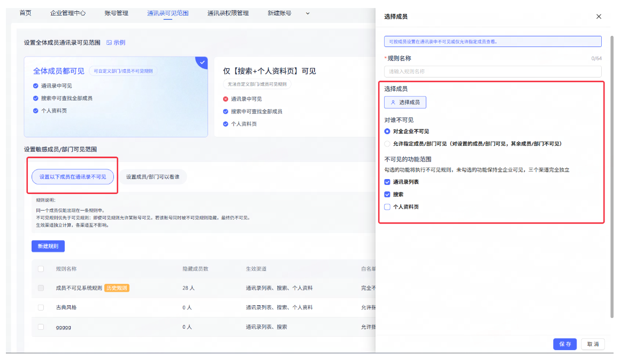Viewport: 628px width, 364px height.
Task: Check the 古典风格 row checkbox
Action: pyautogui.click(x=41, y=307)
